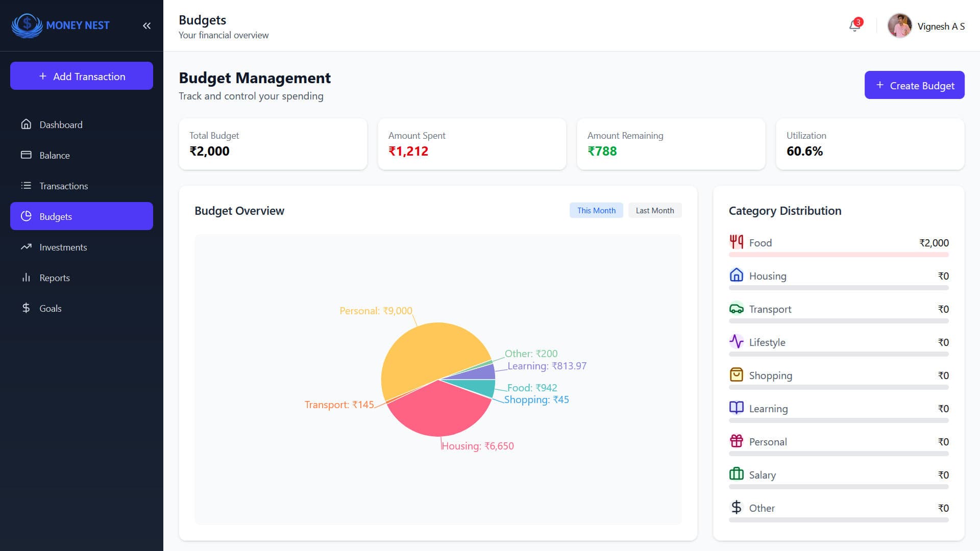Click the notification bell icon
Screen dimensions: 980x551
(x=854, y=26)
